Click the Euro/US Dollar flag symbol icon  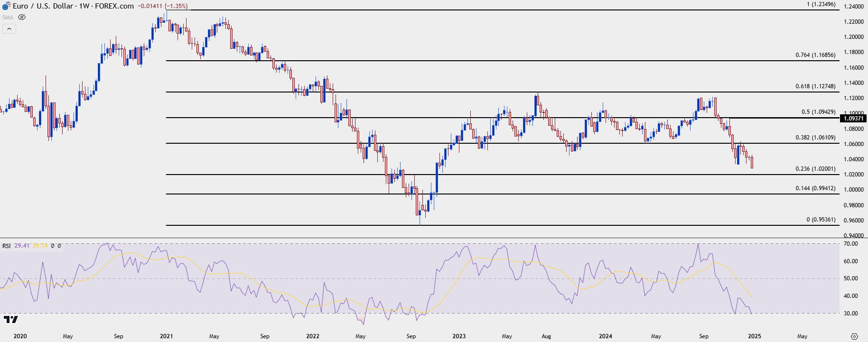pos(6,6)
